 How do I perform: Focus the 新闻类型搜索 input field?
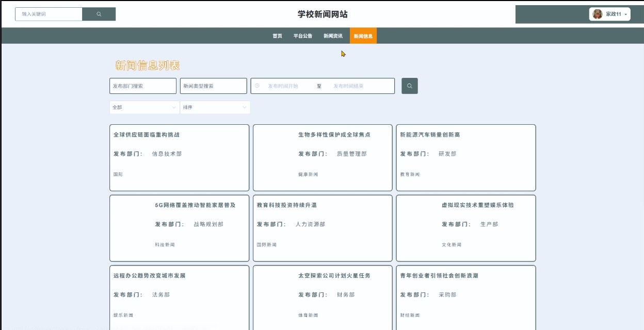click(x=214, y=86)
